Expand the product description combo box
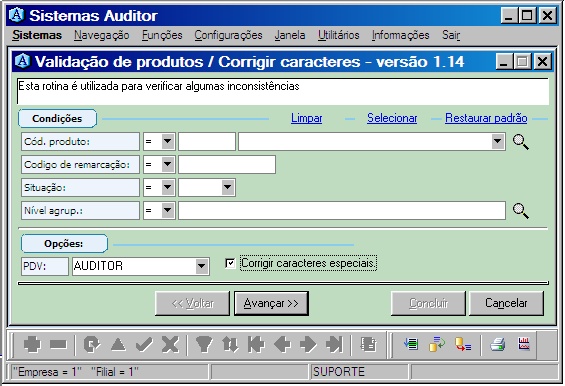Viewport: 565px width, 386px height. point(498,142)
